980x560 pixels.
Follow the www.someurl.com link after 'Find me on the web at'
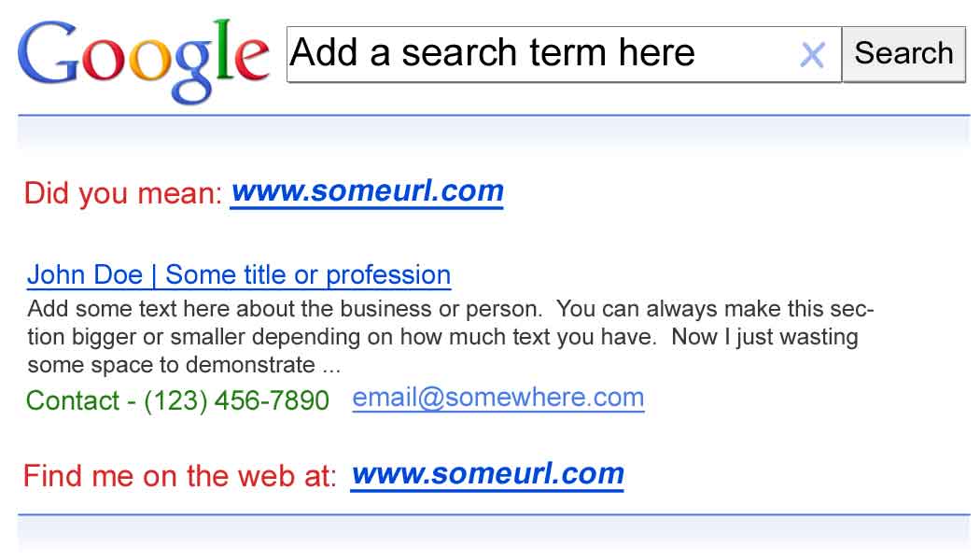487,474
